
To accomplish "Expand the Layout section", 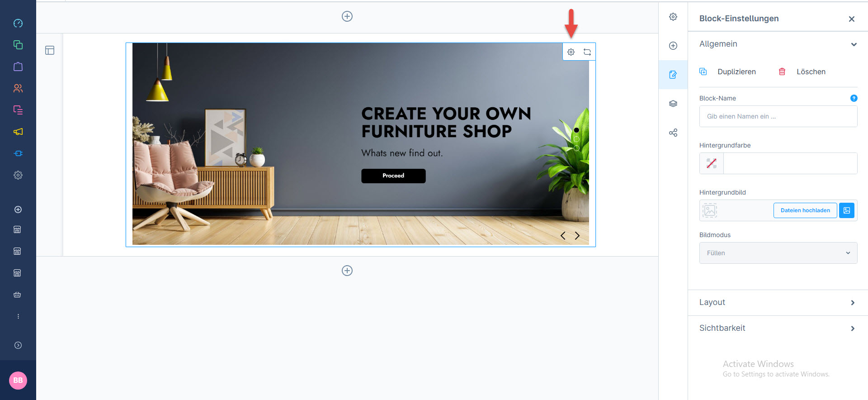I will point(778,302).
